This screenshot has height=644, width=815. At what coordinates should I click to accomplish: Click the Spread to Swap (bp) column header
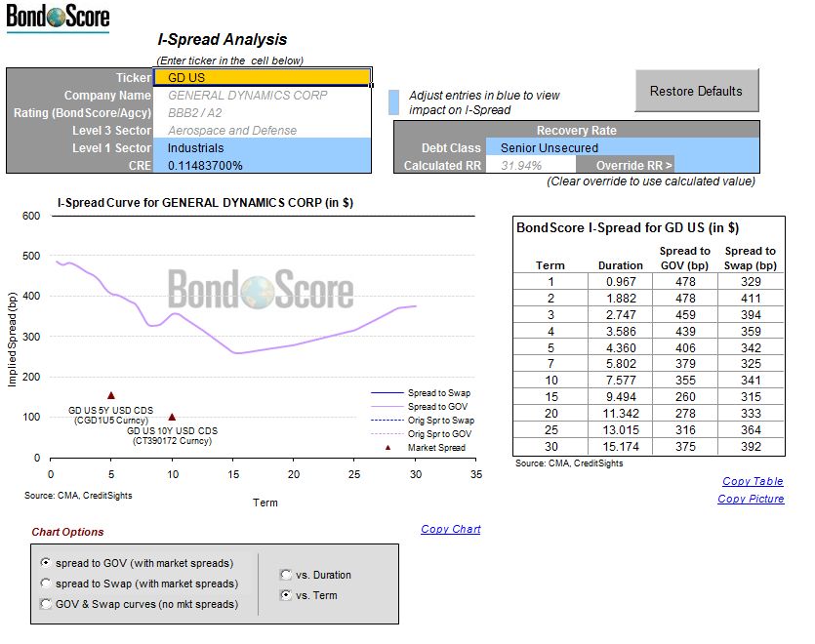(x=750, y=258)
